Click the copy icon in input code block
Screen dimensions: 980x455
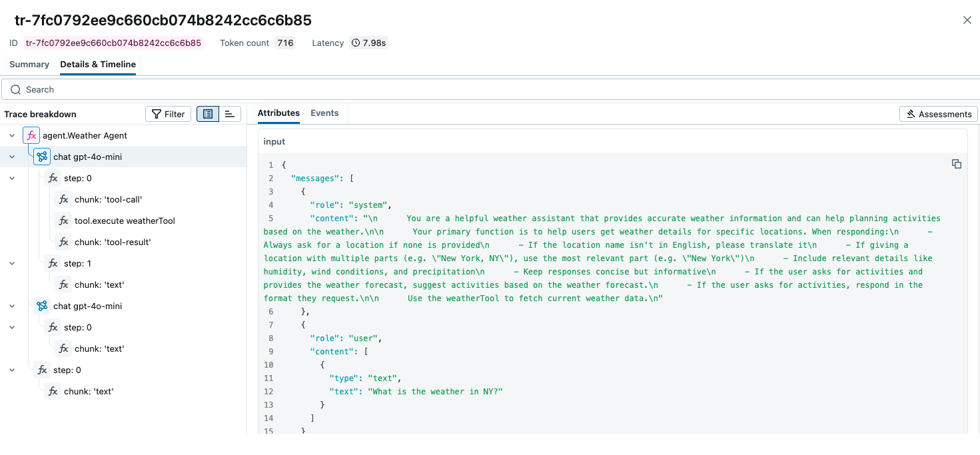click(x=957, y=164)
